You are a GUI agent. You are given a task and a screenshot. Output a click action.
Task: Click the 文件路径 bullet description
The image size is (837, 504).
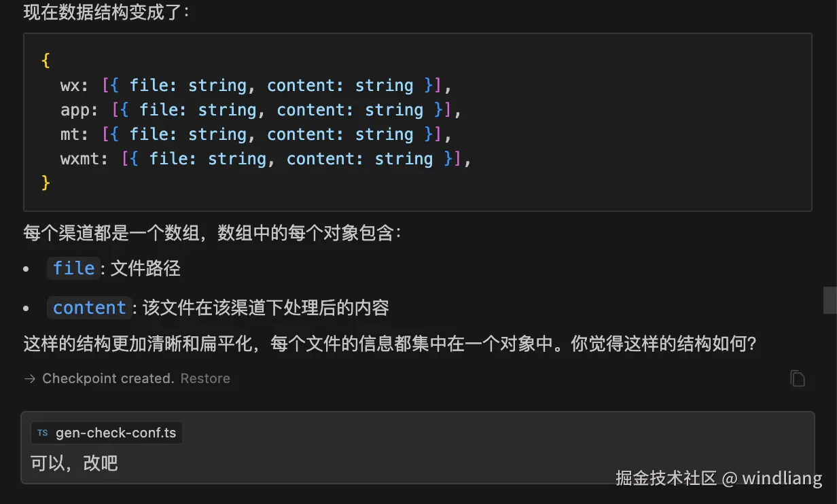pyautogui.click(x=145, y=268)
